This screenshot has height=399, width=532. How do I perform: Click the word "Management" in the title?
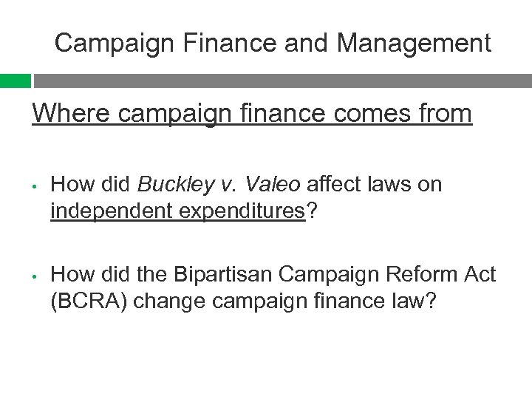point(414,43)
